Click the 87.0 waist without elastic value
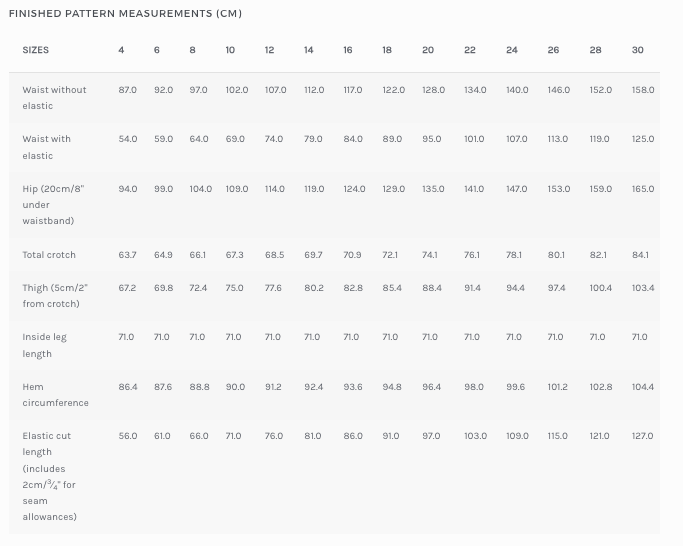The height and width of the screenshot is (546, 683). (x=127, y=90)
